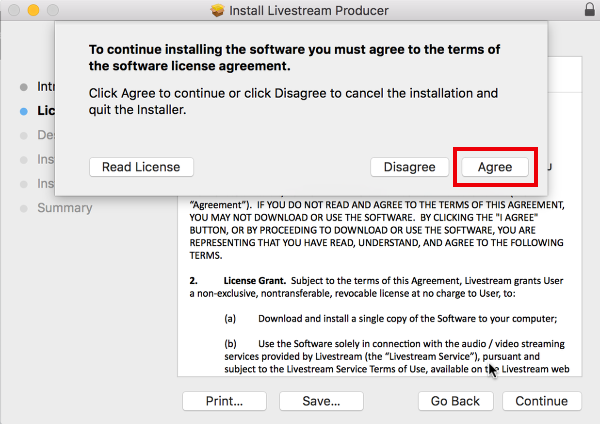Click the Agree button
600x424 pixels.
coord(495,167)
